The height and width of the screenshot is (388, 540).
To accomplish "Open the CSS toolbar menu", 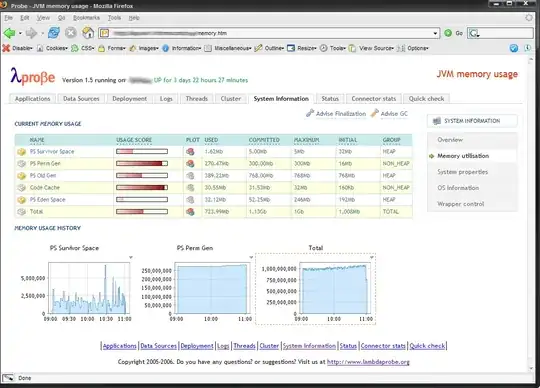I will click(83, 48).
